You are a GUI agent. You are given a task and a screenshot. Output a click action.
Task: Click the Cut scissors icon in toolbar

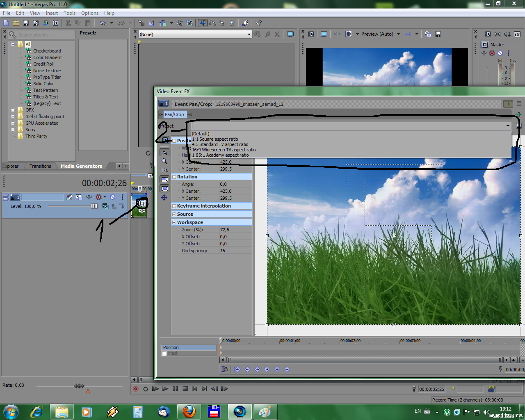(68, 23)
